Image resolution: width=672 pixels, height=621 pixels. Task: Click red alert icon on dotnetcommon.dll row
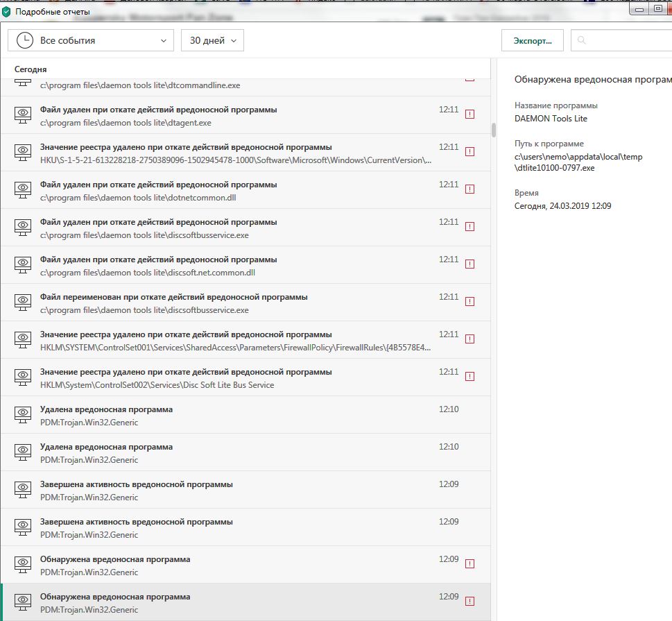[469, 189]
